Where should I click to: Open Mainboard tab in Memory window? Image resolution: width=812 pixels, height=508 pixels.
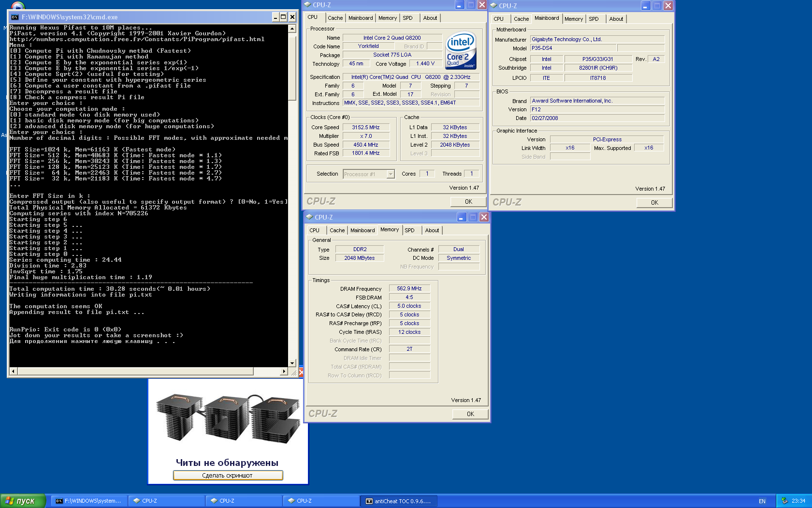pyautogui.click(x=362, y=230)
